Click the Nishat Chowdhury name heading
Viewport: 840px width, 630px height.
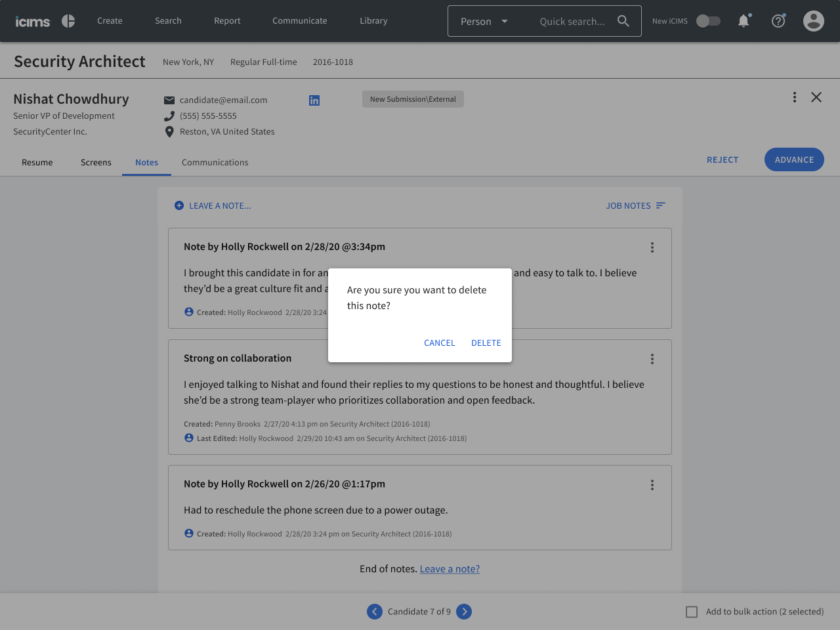point(71,99)
